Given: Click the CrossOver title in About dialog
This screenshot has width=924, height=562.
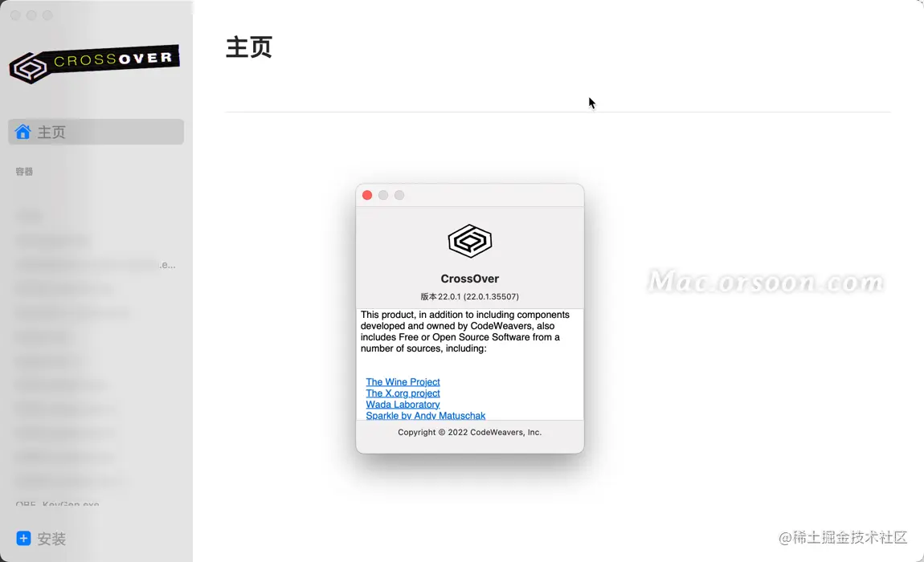Looking at the screenshot, I should 470,279.
